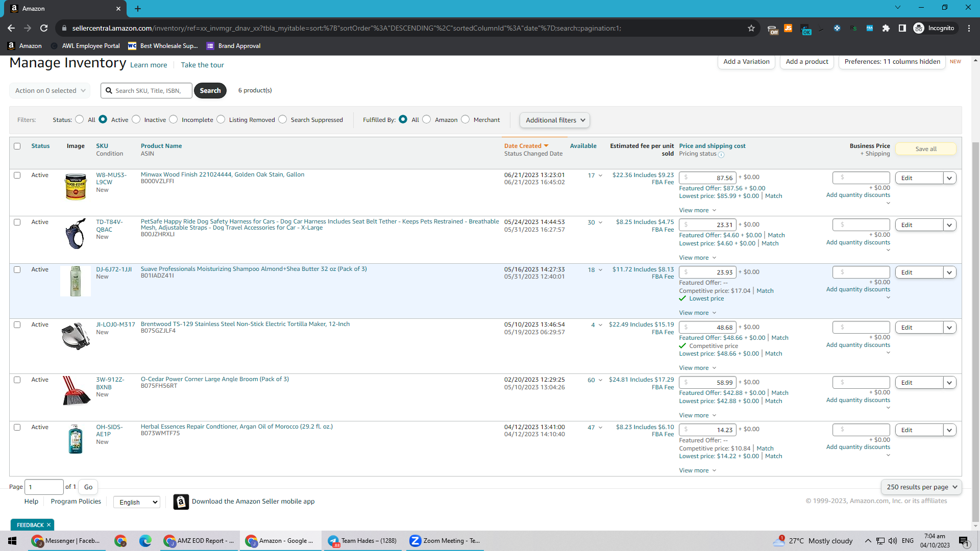Open the orange JS extension icon
Viewport: 980px width, 551px height.
(x=788, y=28)
